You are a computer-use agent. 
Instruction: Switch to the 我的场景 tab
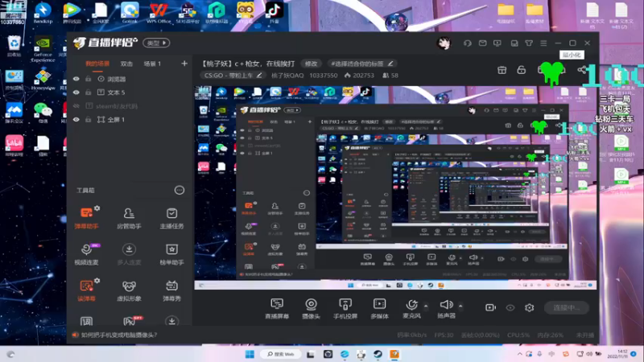[97, 64]
